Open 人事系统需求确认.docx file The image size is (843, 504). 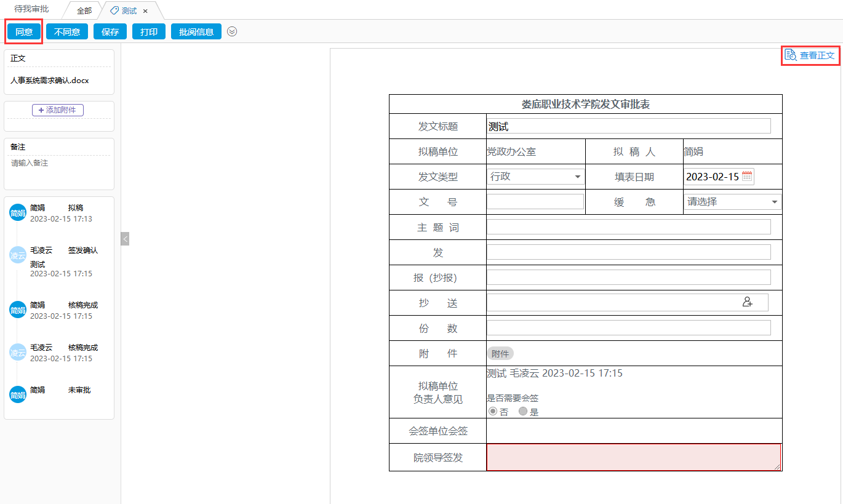coord(49,81)
